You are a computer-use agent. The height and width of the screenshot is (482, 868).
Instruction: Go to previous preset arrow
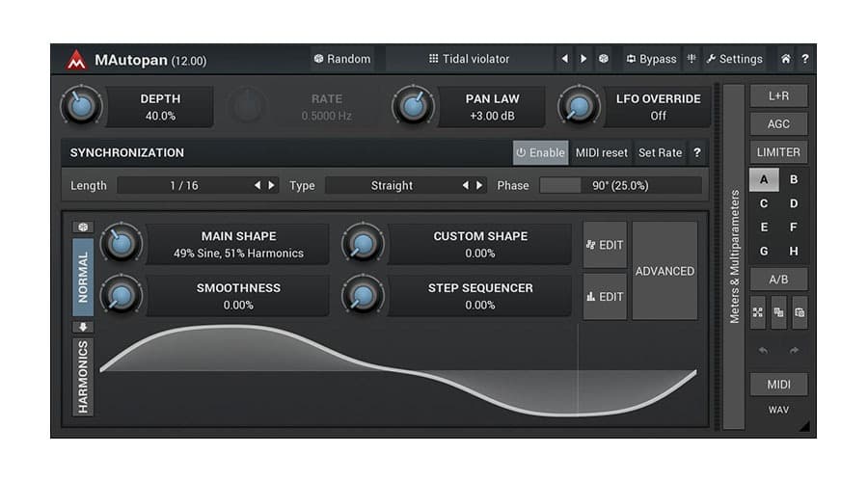tap(564, 59)
